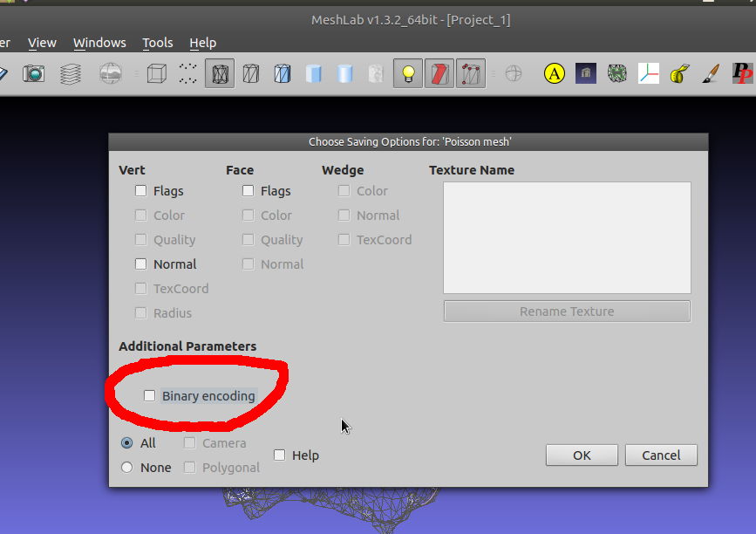Click the 'Additional Parameters' heading
This screenshot has width=756, height=534.
tap(187, 346)
